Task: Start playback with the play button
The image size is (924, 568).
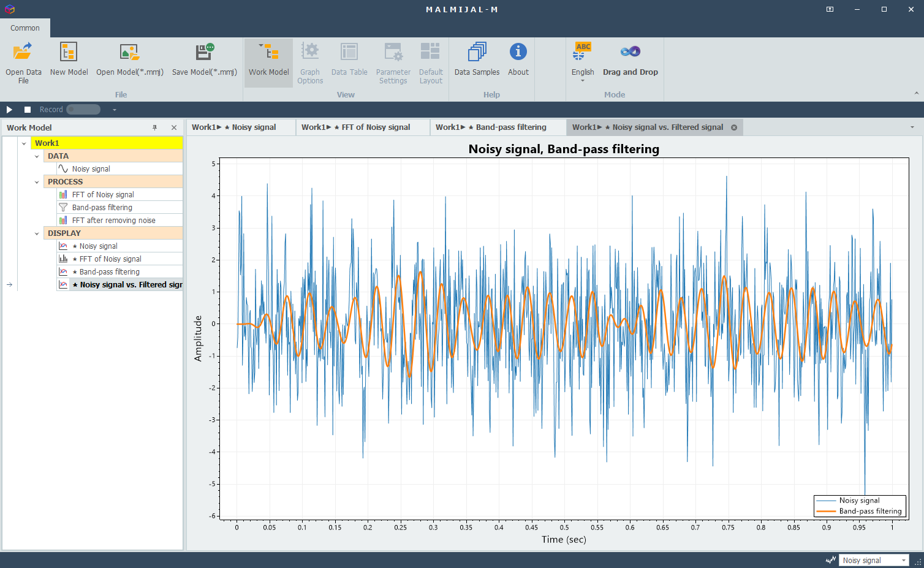Action: click(9, 110)
